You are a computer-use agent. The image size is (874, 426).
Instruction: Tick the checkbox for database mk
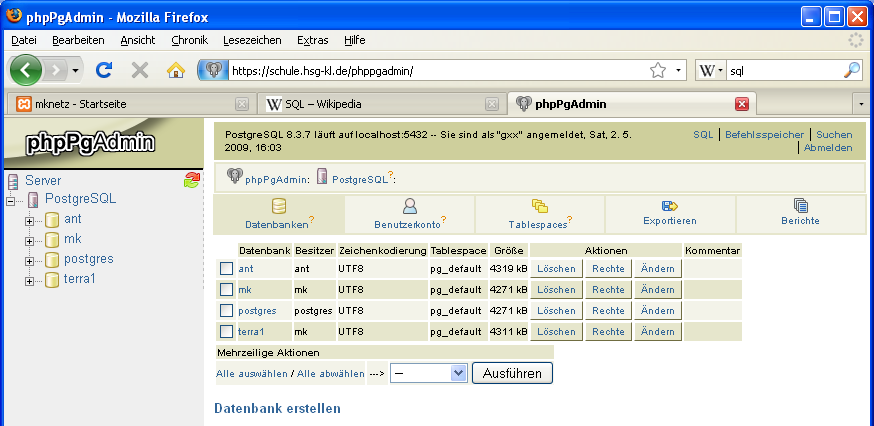226,289
